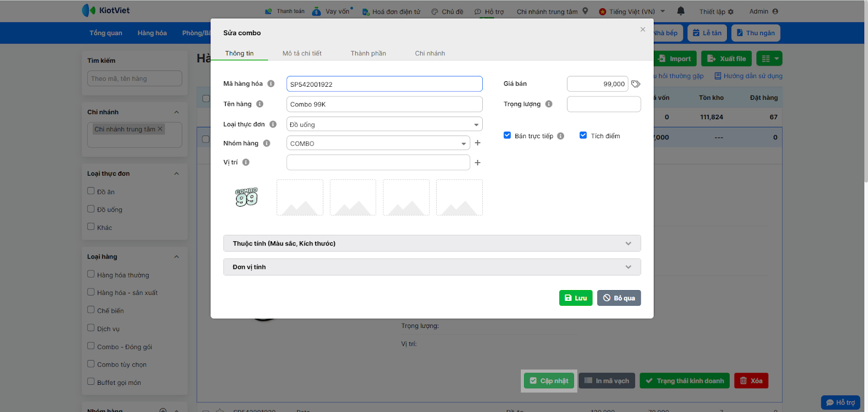The height and width of the screenshot is (412, 868).
Task: Open the column display options dropdown
Action: point(769,59)
